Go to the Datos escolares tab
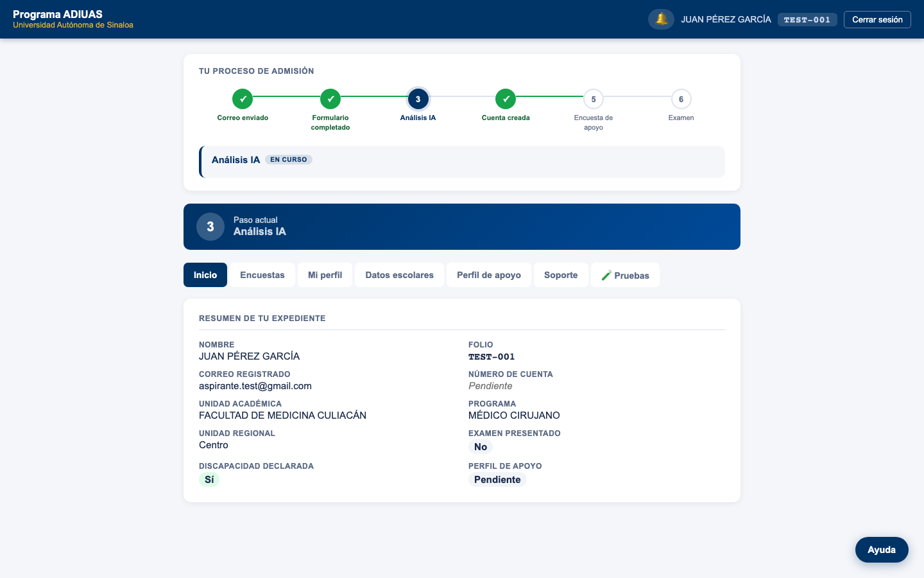This screenshot has width=924, height=578. 399,275
